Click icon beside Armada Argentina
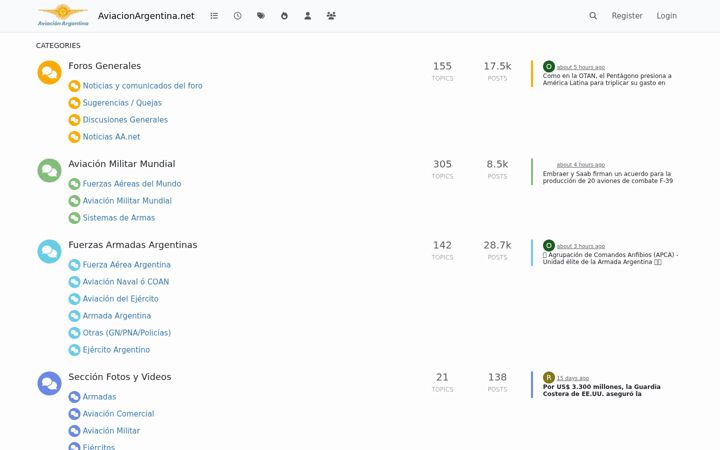 74,316
